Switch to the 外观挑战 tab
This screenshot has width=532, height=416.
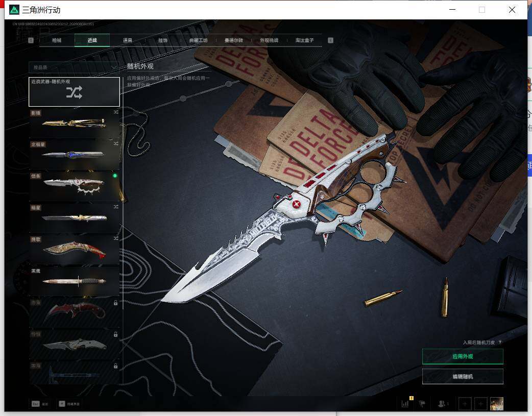point(269,40)
